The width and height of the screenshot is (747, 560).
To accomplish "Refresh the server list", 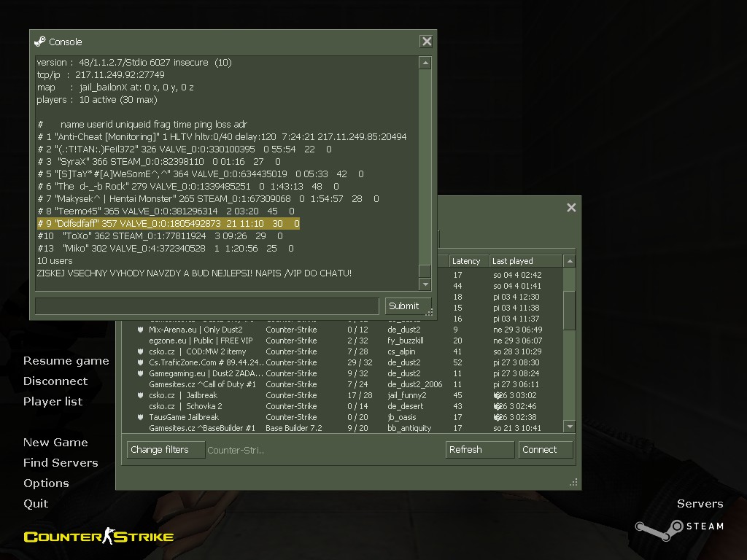I will tap(480, 449).
